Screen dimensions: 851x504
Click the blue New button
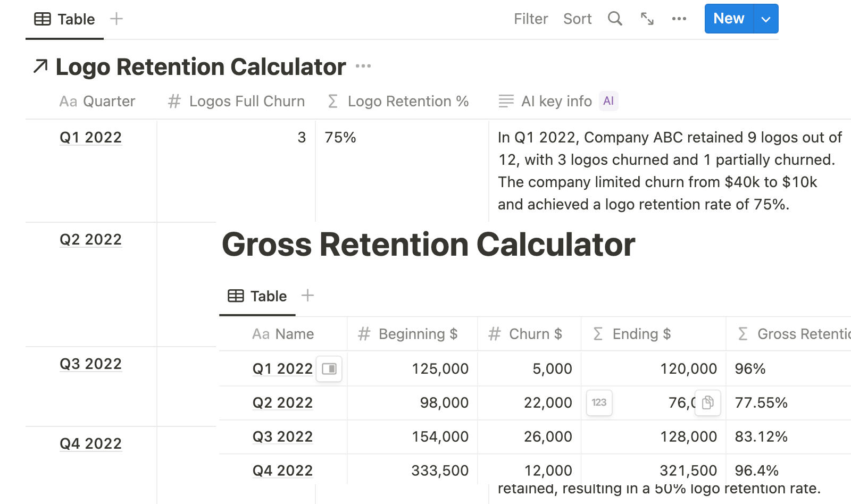pos(729,19)
